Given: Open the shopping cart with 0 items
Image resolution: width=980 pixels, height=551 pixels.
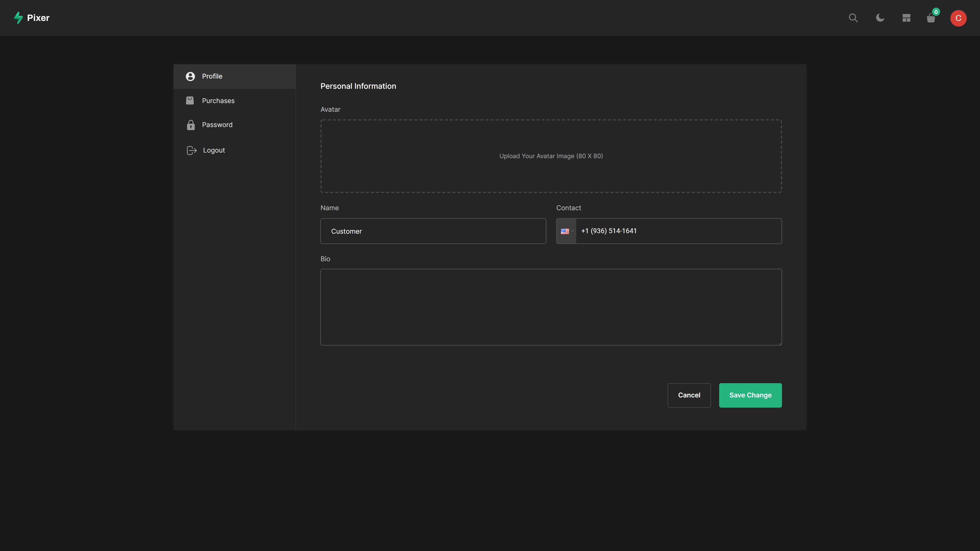Looking at the screenshot, I should (x=931, y=18).
